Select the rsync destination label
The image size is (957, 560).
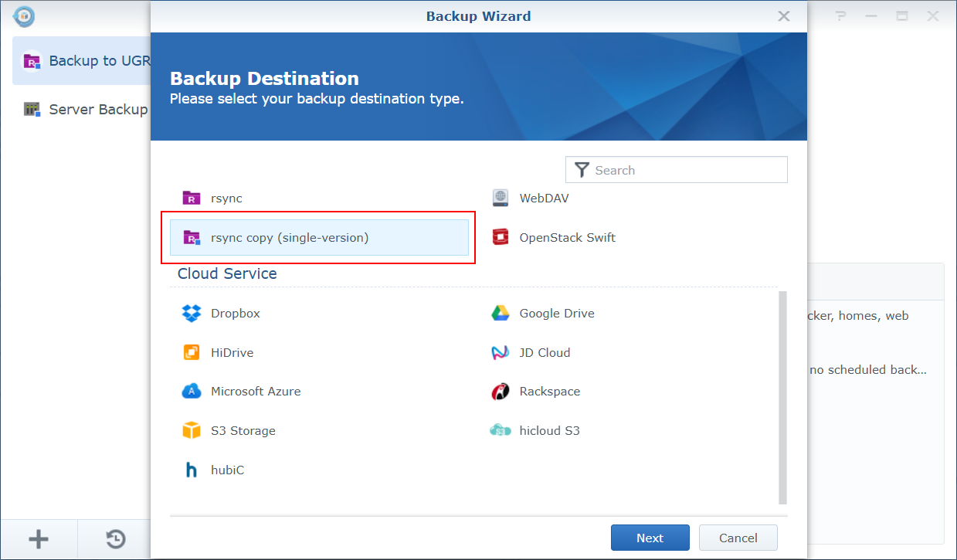click(x=226, y=199)
